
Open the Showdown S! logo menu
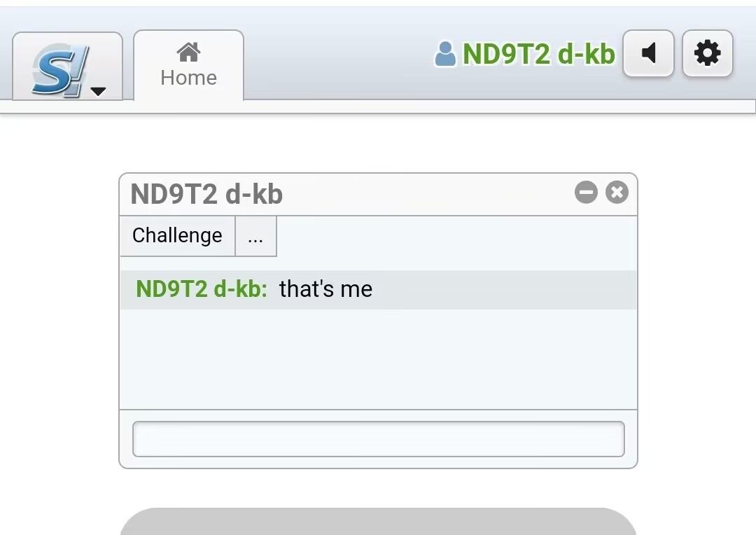67,67
